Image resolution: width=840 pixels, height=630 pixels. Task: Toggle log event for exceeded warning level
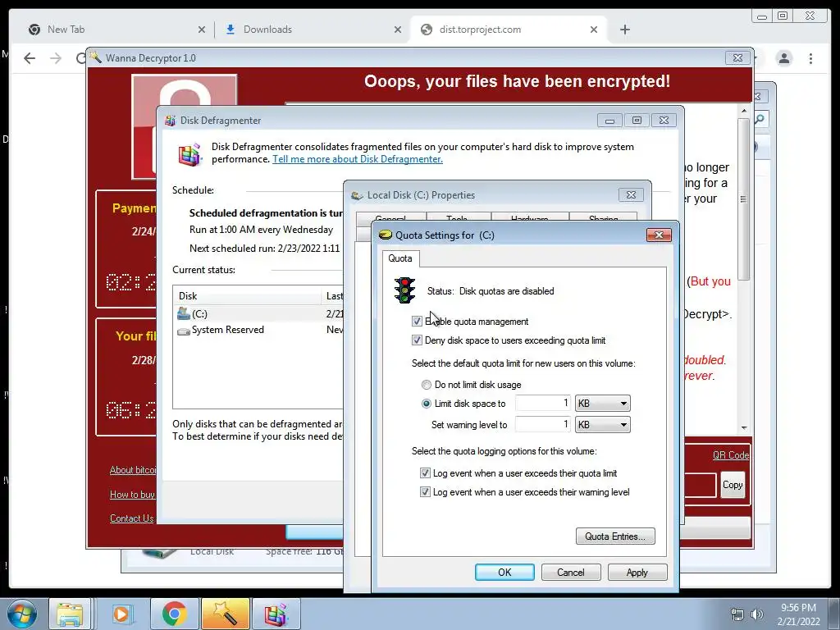point(425,492)
